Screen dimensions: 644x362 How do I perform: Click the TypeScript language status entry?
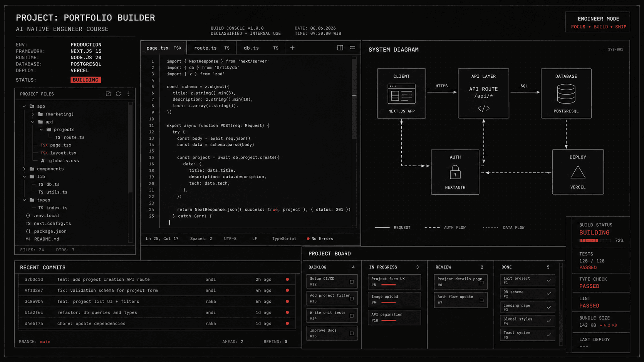point(284,239)
